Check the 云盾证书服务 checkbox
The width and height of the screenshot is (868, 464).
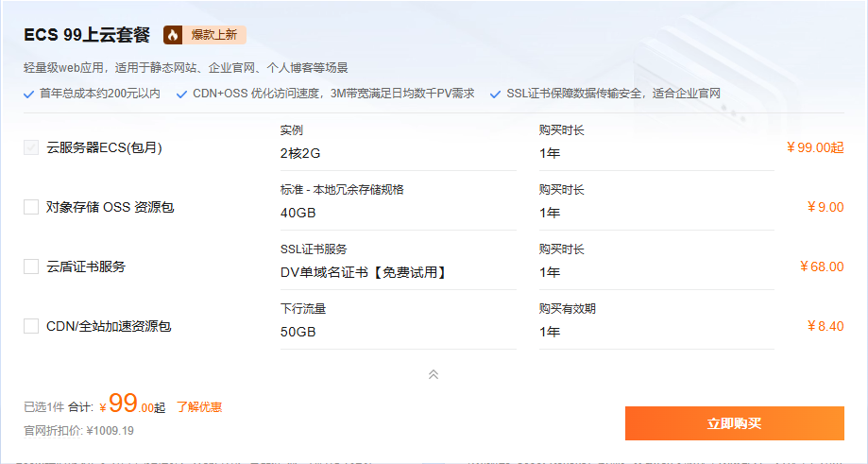[x=31, y=266]
